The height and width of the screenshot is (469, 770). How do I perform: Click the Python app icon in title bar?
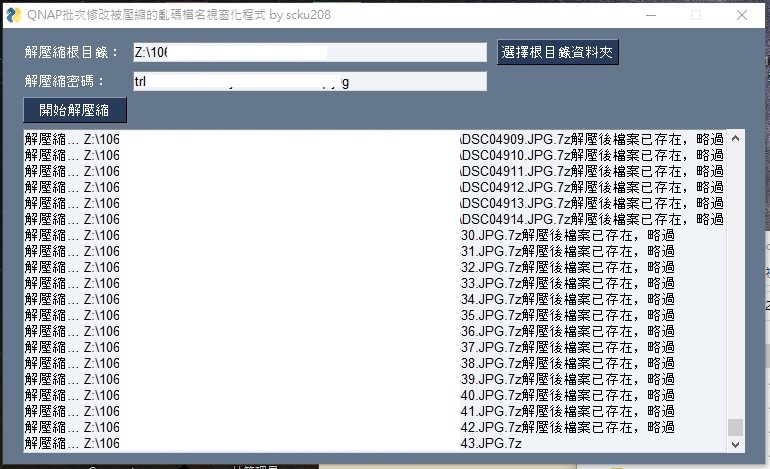13,15
